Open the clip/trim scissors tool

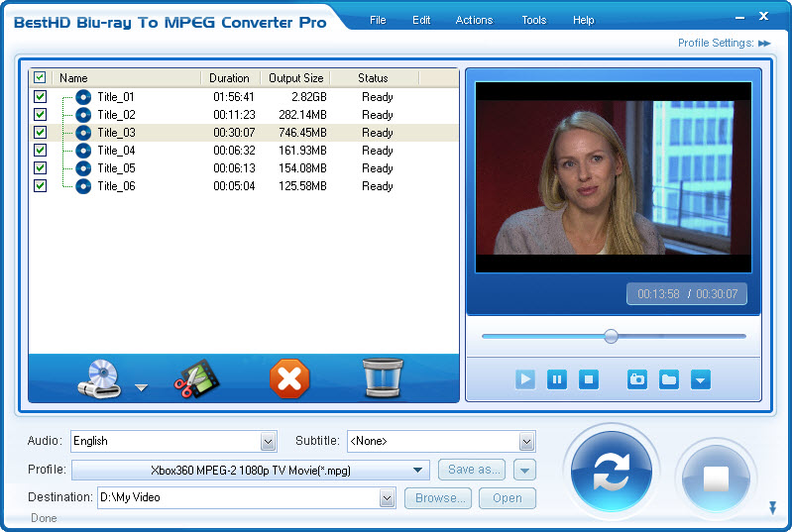click(x=196, y=379)
